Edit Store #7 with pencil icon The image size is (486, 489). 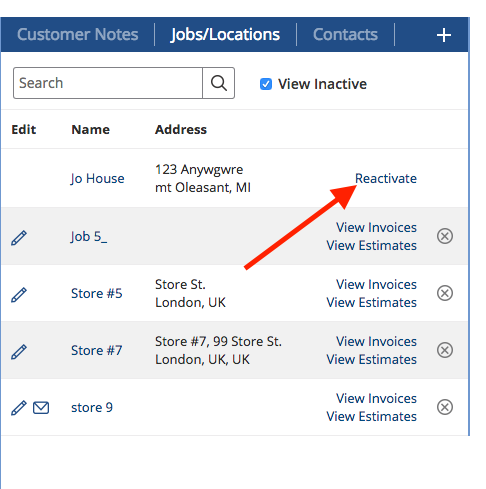coord(19,352)
